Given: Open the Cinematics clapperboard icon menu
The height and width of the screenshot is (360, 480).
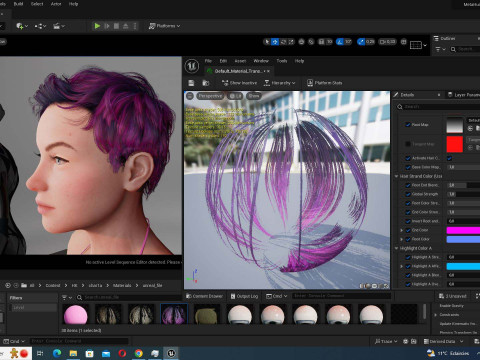Looking at the screenshot, I should [59, 26].
